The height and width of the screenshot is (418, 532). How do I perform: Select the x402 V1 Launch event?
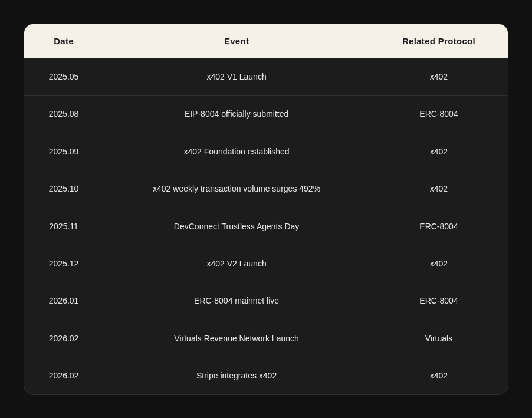[237, 77]
